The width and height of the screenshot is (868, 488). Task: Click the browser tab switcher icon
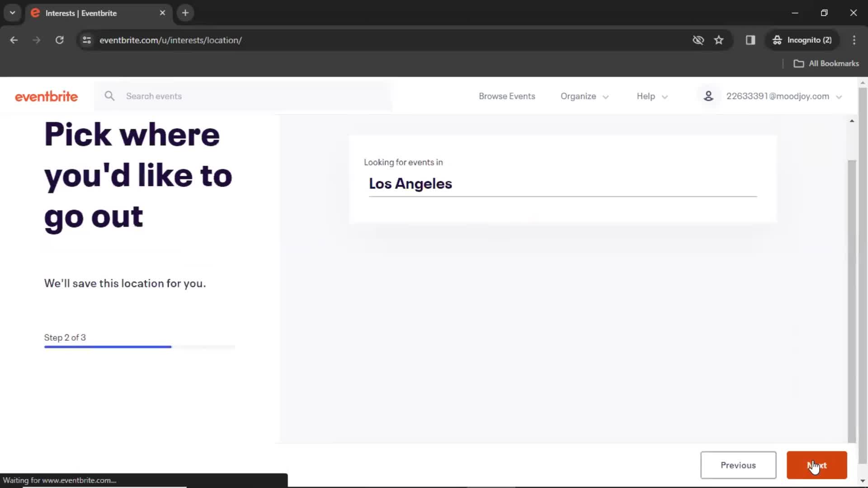click(12, 13)
